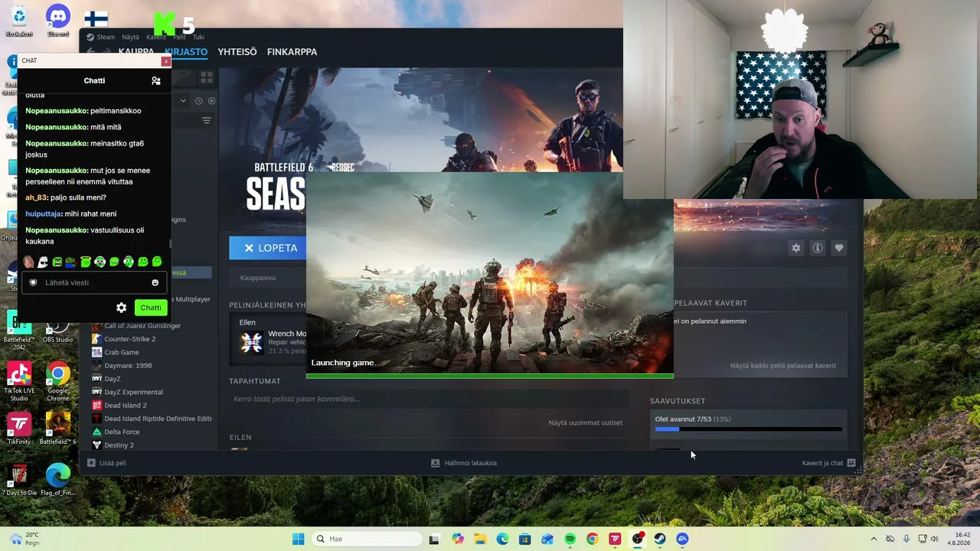Open the emoji picker in chat input
Screen dimensions: 980x551
pyautogui.click(x=155, y=282)
